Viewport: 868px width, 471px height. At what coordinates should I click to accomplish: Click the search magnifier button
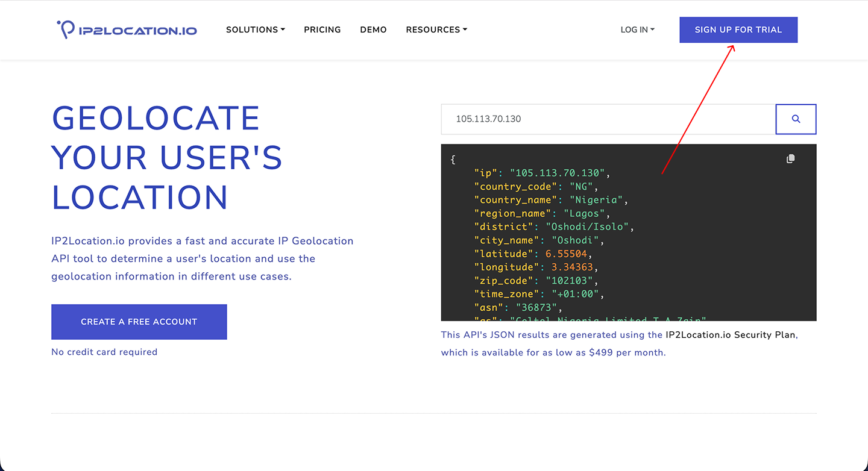[x=796, y=119]
